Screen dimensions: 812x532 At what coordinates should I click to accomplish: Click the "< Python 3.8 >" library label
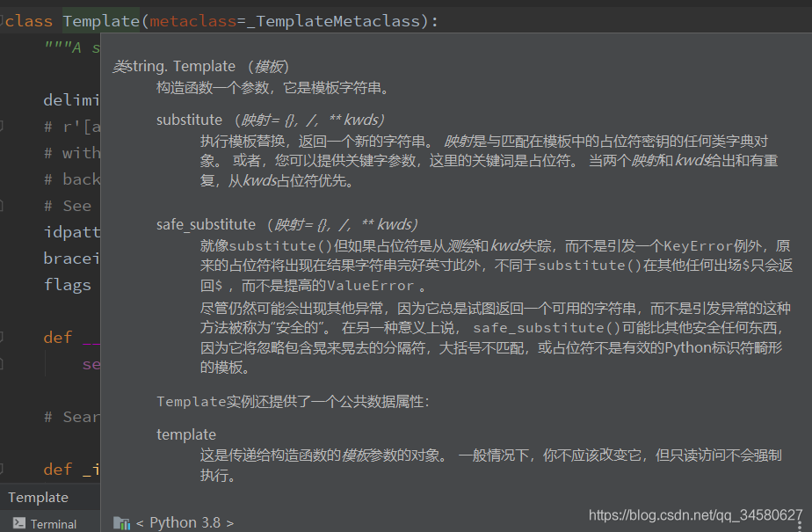185,522
